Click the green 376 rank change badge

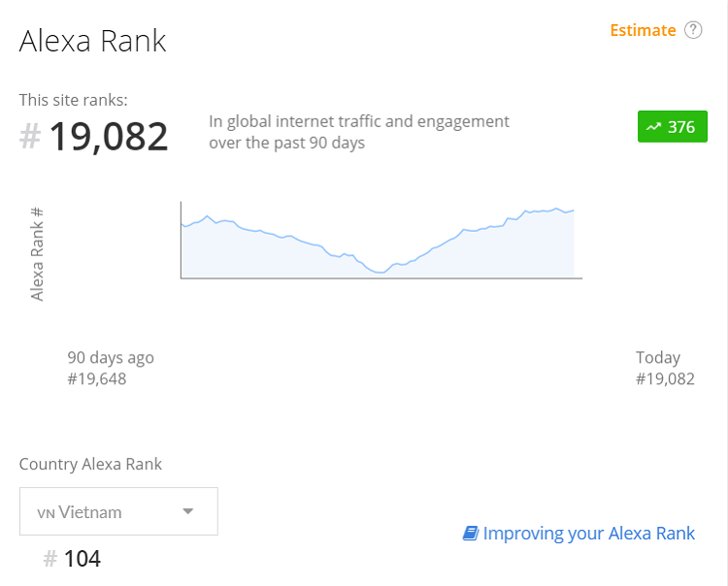tap(673, 127)
